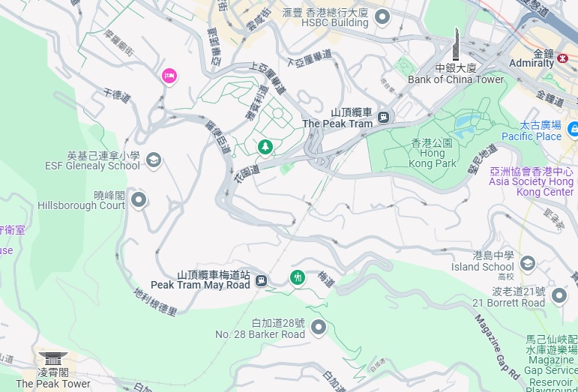Select the Magazine Gap Service Reservoir Playground label

pos(551,363)
